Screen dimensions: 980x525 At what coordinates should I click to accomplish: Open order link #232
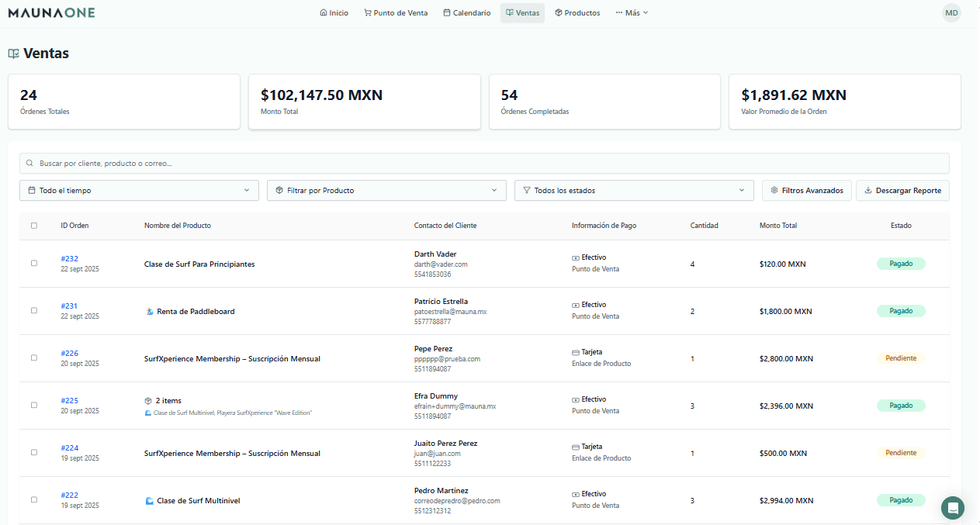pyautogui.click(x=69, y=258)
